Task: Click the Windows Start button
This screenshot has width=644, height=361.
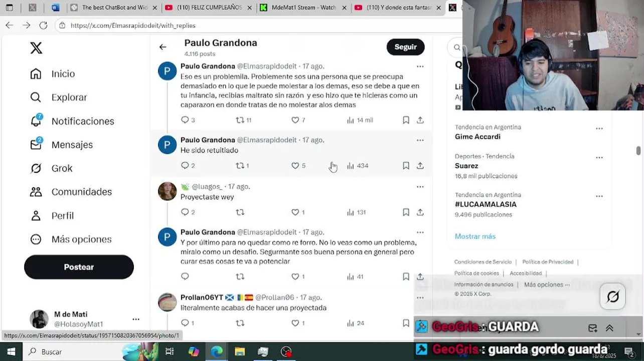Action: (11, 351)
